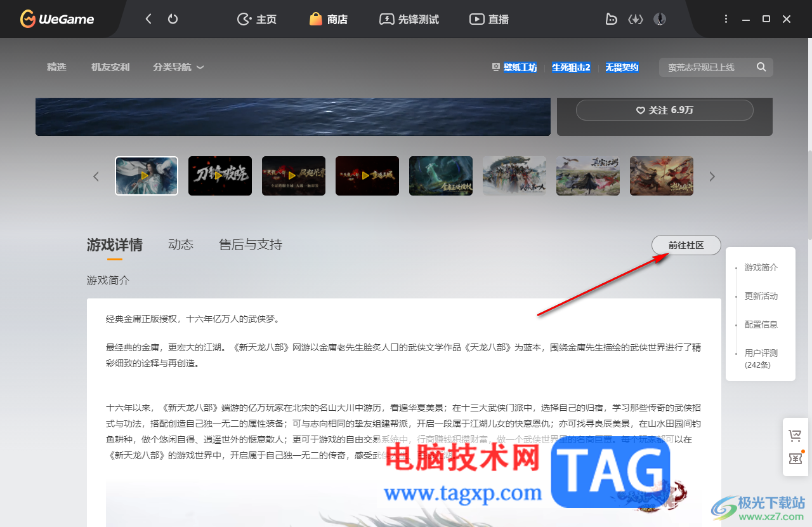812x527 pixels.
Task: Refresh the page using the reload icon
Action: pos(173,19)
